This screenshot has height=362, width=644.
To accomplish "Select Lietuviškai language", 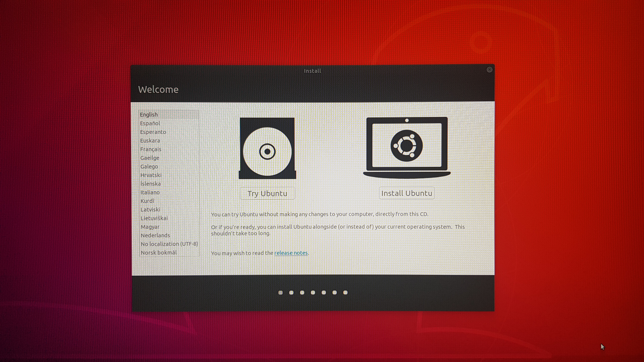I will pos(154,218).
